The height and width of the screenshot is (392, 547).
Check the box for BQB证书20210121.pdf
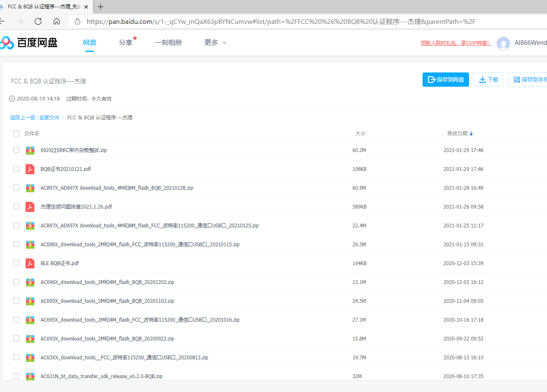[16, 169]
